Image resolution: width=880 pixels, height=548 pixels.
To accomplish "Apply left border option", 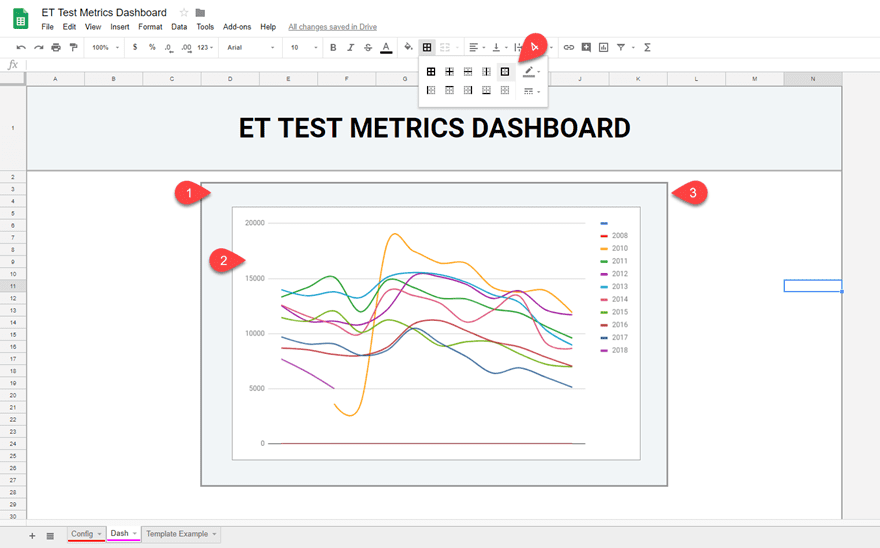I will click(x=431, y=90).
